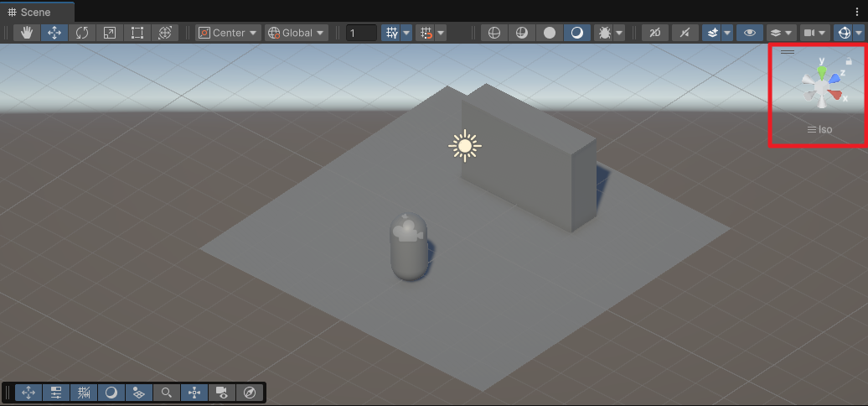The width and height of the screenshot is (868, 406).
Task: Open the scene camera settings dropdown
Action: (815, 33)
